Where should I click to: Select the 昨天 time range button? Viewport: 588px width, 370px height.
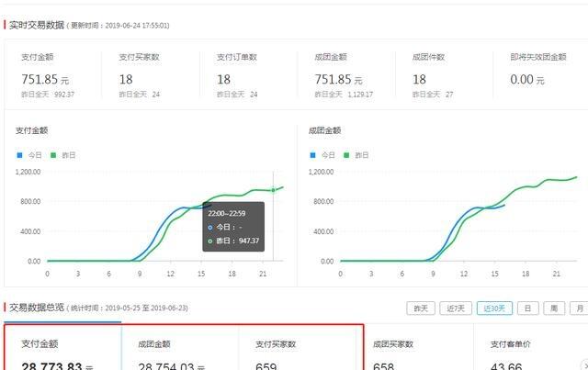pos(421,308)
